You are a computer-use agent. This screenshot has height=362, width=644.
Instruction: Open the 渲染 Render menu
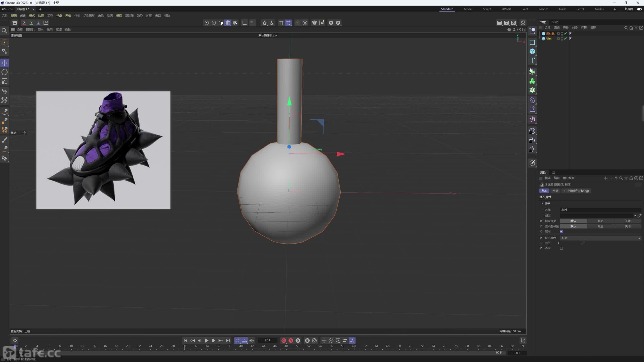click(140, 16)
